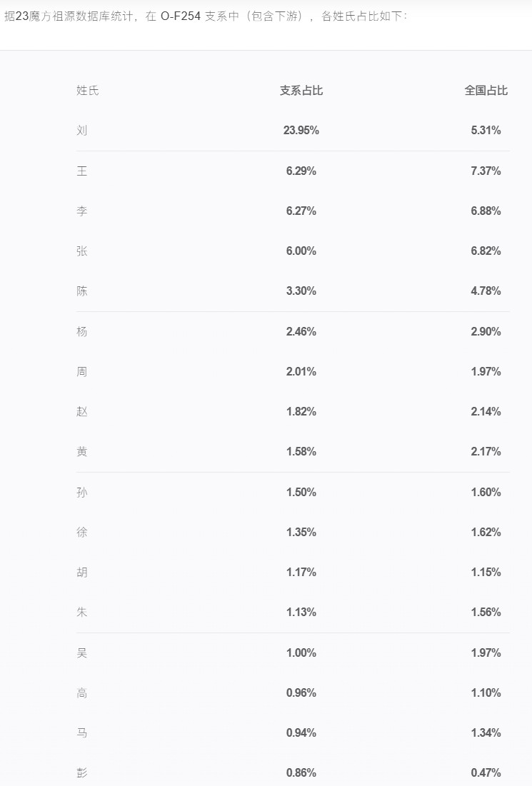The width and height of the screenshot is (532, 786).
Task: Click the 姓氏 column header
Action: tap(87, 90)
